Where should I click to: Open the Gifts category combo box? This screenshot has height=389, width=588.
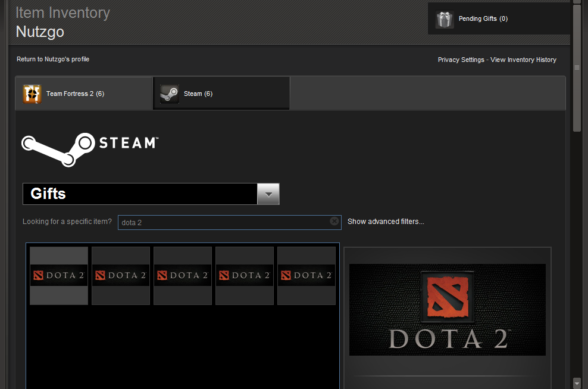point(151,194)
